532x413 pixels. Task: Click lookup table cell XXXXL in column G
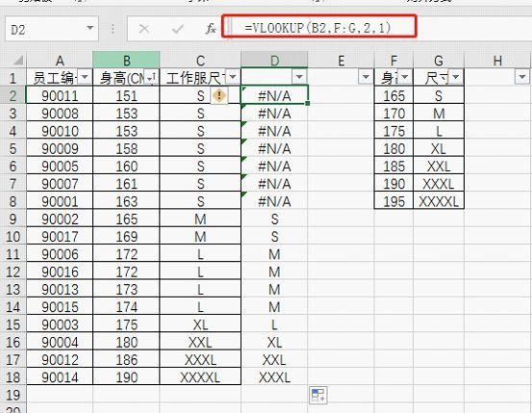439,201
